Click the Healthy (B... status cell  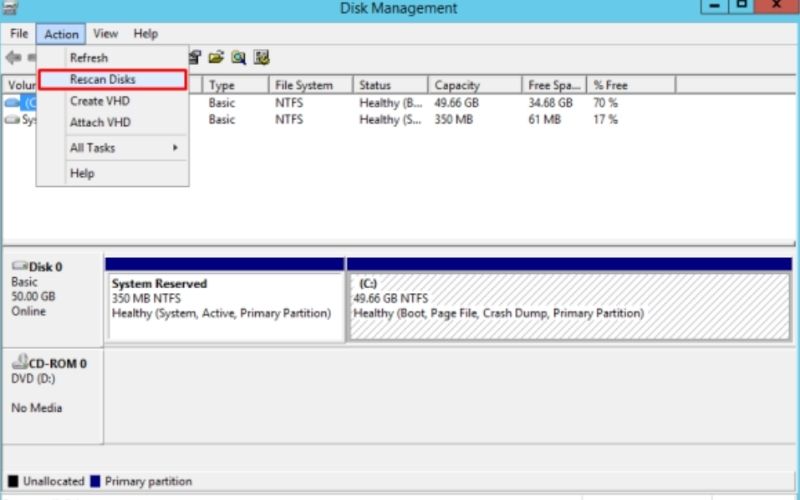pyautogui.click(x=391, y=103)
